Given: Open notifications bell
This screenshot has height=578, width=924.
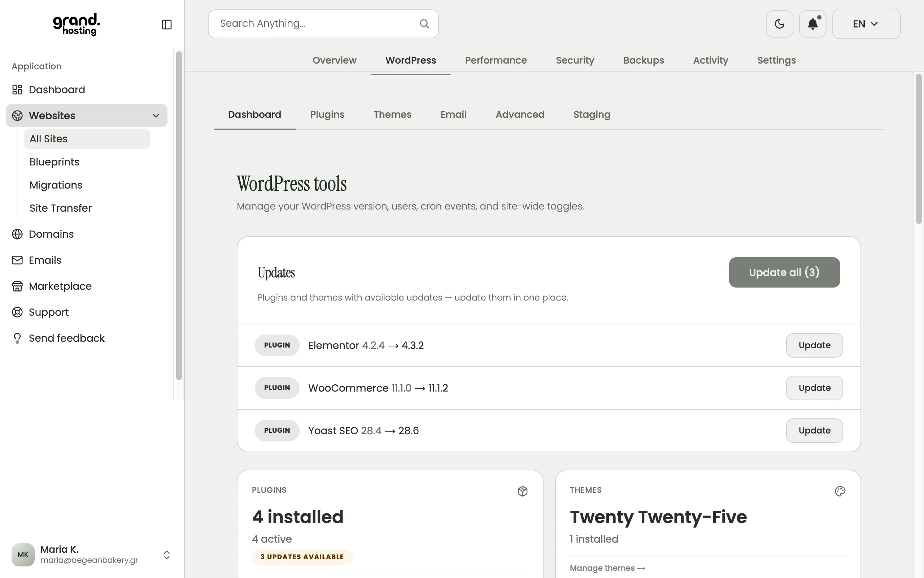Looking at the screenshot, I should pyautogui.click(x=812, y=24).
